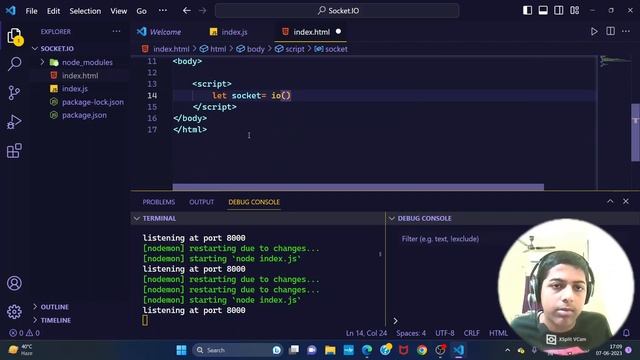The image size is (640, 360).
Task: Open the Edit menu
Action: tap(53, 11)
